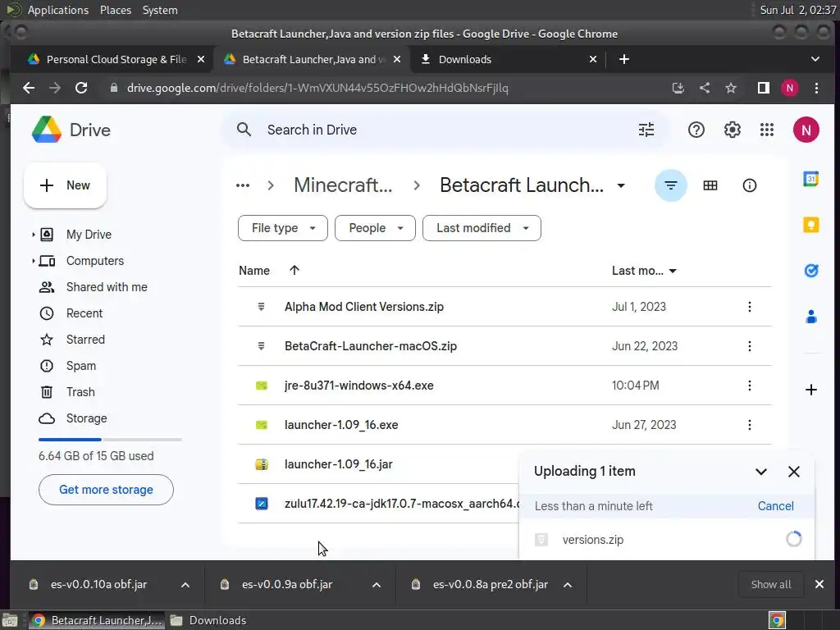
Task: Click the Search in Drive field
Action: [445, 130]
